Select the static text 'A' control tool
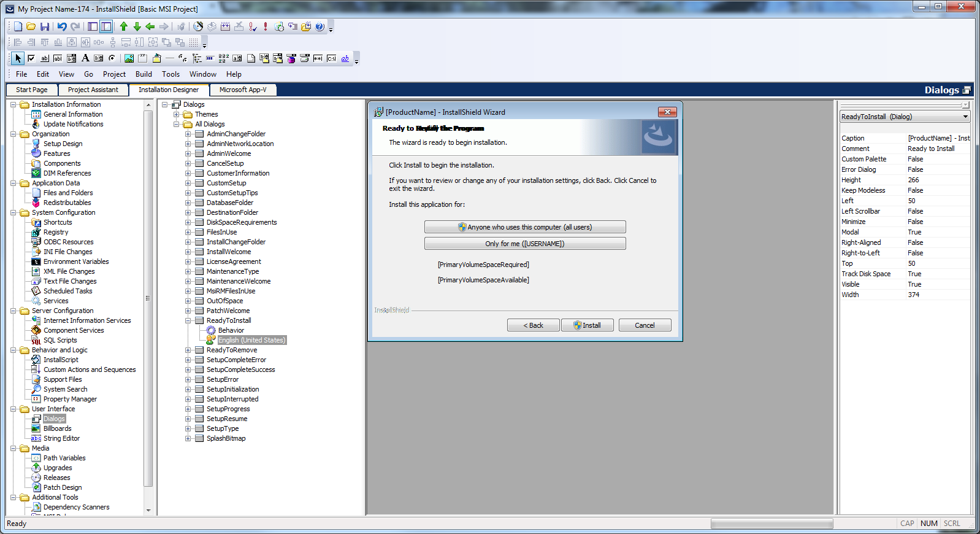The image size is (980, 534). pos(85,58)
